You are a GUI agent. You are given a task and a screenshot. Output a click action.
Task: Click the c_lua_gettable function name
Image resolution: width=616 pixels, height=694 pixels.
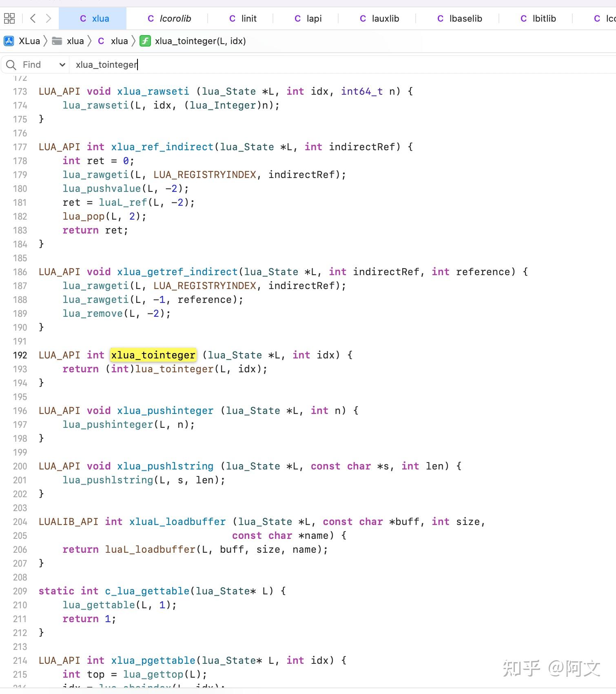coord(147,591)
